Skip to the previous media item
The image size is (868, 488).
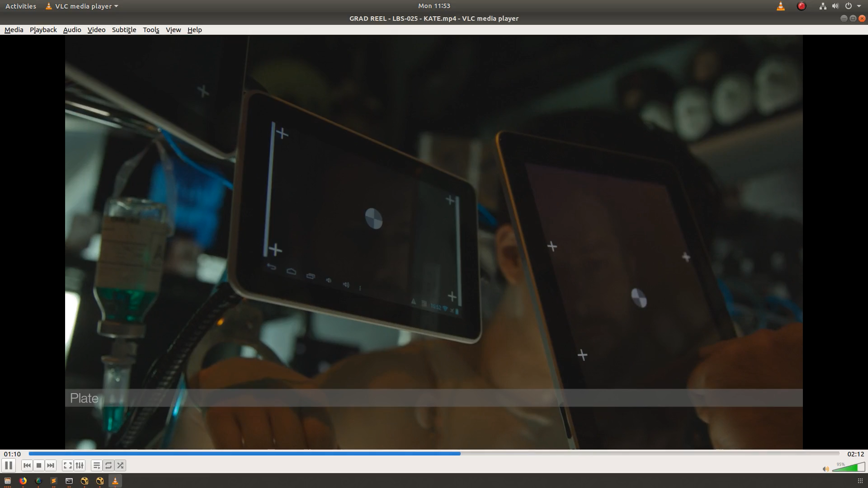coord(27,465)
